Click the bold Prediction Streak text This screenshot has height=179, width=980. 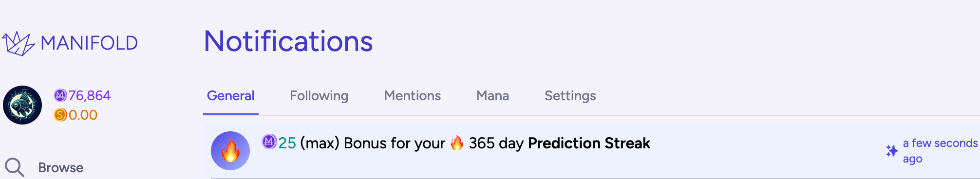tap(589, 143)
